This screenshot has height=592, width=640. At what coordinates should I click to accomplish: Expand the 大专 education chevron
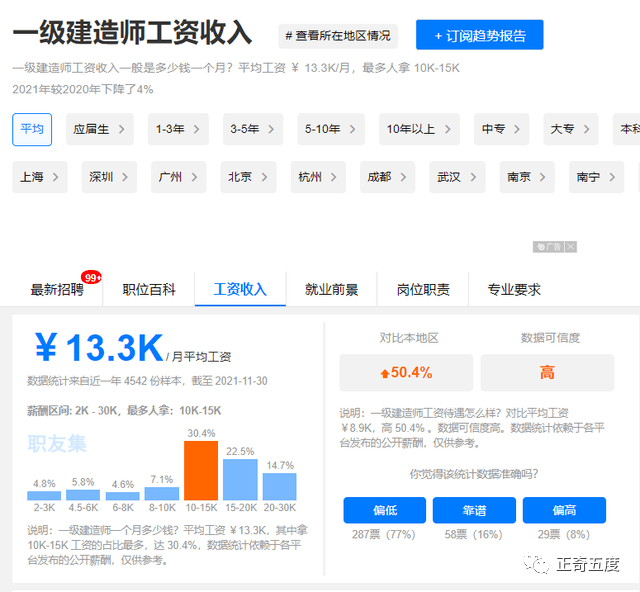(587, 129)
